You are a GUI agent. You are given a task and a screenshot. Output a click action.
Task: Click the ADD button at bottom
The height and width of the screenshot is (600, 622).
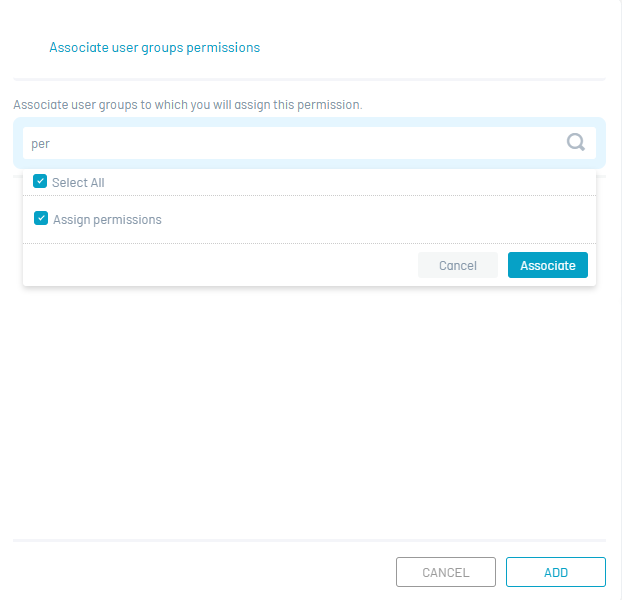(x=556, y=572)
